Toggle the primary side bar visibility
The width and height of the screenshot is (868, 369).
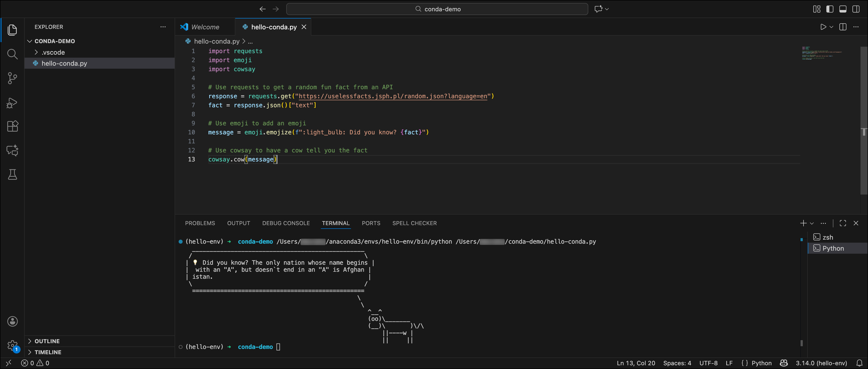coord(830,9)
